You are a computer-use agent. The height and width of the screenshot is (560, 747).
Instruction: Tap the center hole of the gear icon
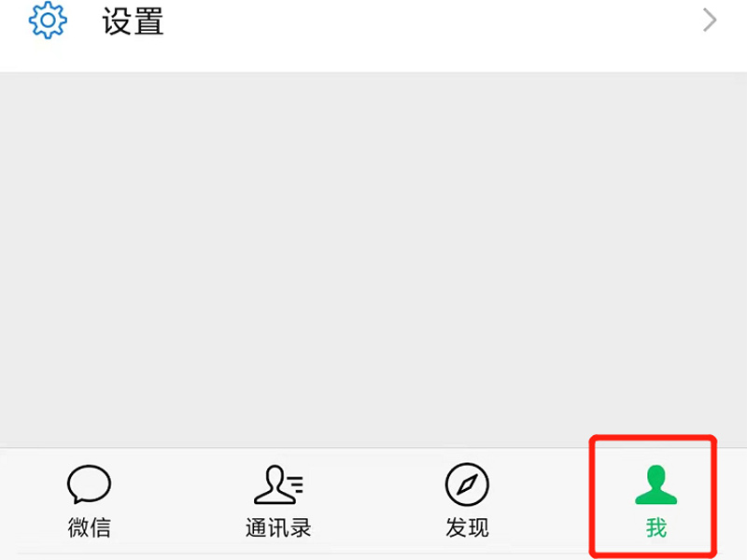(48, 20)
